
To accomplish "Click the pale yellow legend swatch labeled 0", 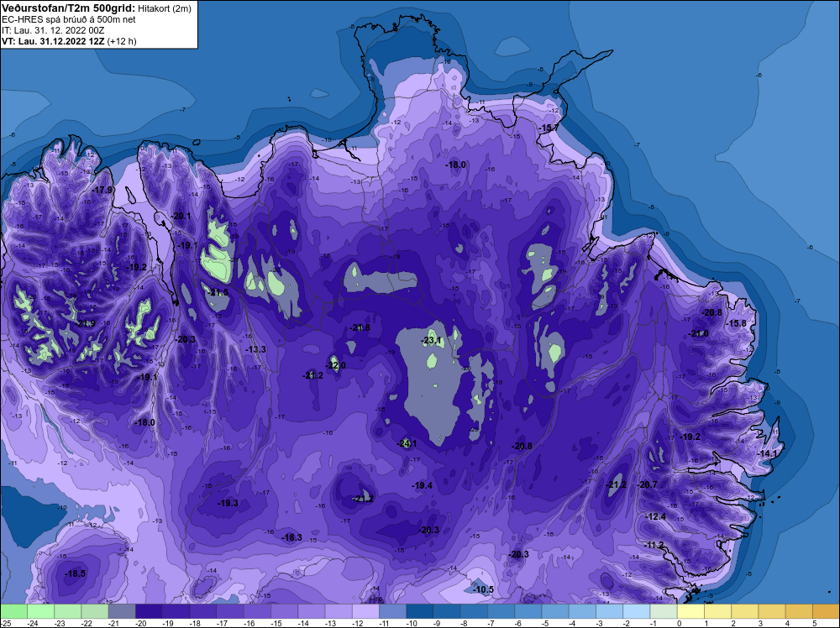I will click(690, 611).
